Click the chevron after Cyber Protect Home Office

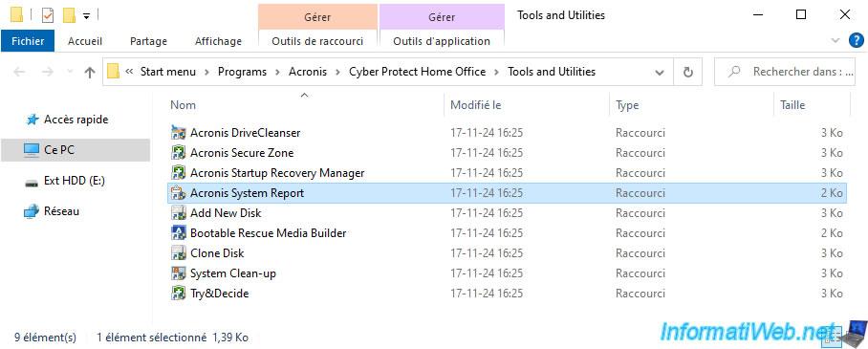(496, 72)
